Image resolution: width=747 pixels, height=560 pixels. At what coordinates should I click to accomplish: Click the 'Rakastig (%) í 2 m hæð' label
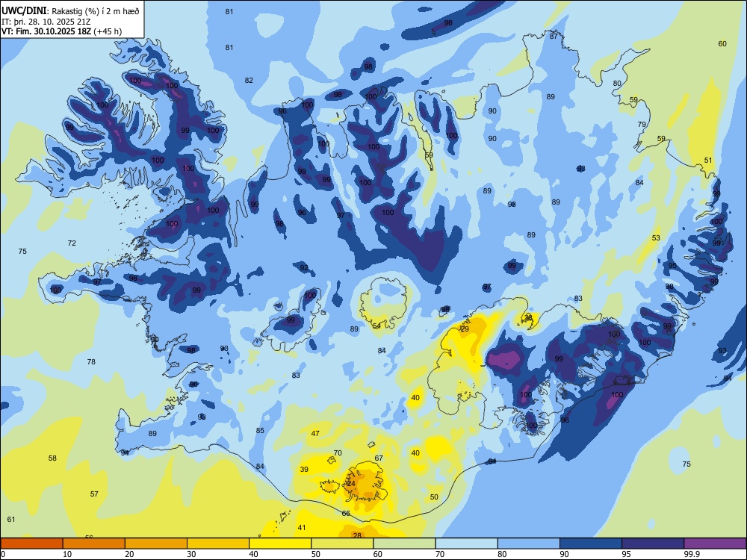(96, 11)
